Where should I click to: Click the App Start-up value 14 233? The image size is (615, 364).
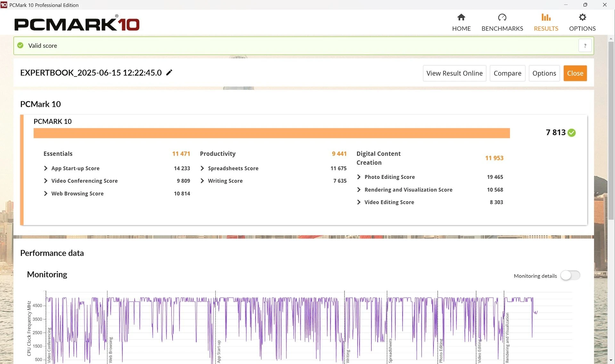[x=182, y=168]
